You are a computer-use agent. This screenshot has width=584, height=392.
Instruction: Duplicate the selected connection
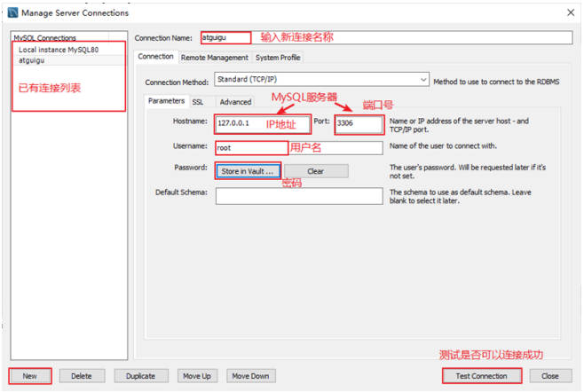click(141, 376)
